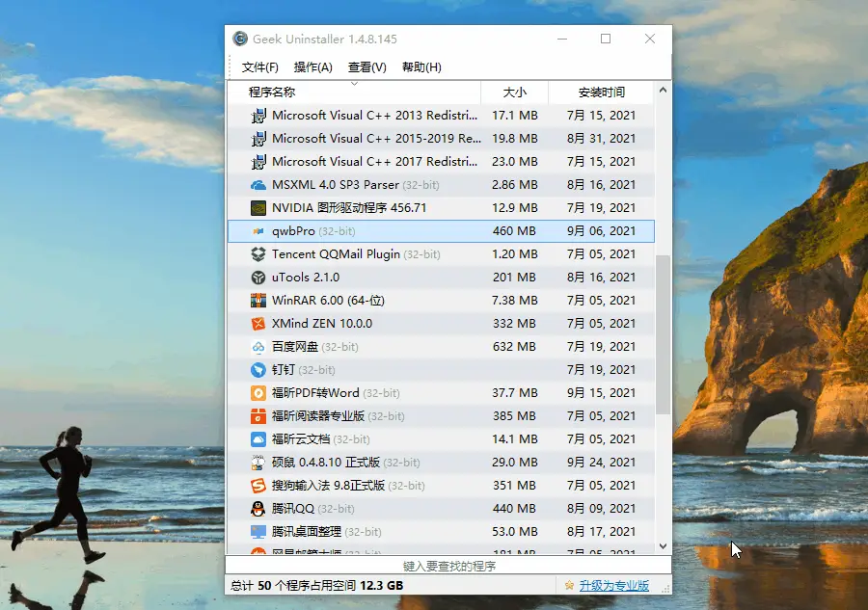Screen dimensions: 868x610
Task: Open the 帮助 menu
Action: pos(420,67)
